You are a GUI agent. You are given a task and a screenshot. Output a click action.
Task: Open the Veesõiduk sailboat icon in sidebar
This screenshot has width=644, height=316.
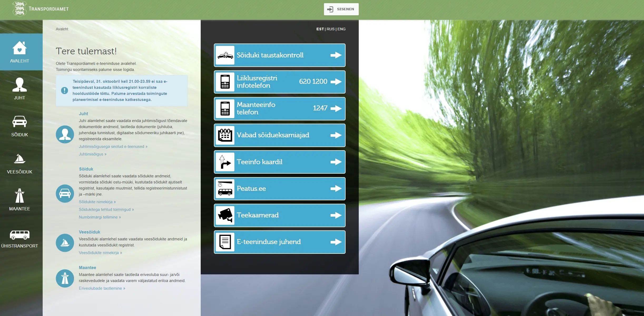(19, 159)
